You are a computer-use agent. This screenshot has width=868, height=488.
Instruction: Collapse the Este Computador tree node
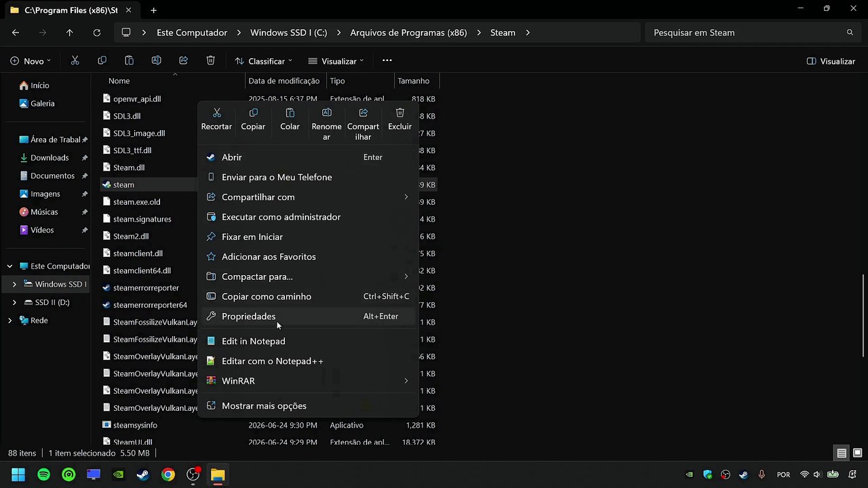(9, 266)
